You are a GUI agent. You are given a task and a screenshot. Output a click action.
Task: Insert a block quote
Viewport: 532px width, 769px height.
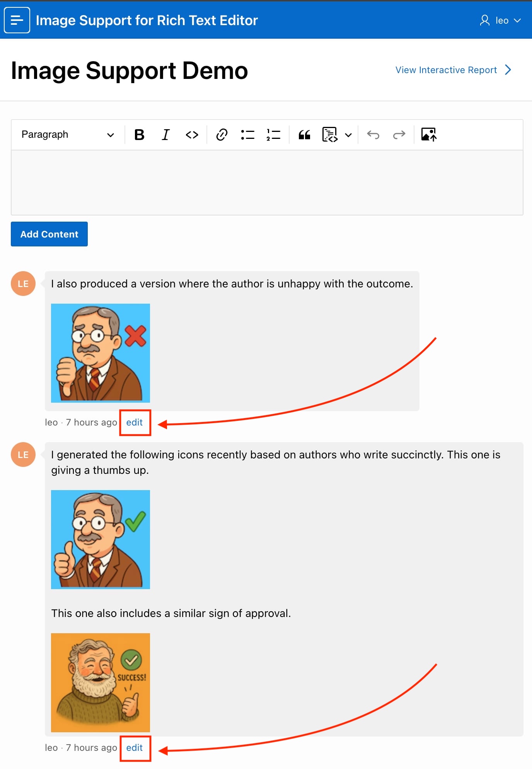(x=304, y=135)
